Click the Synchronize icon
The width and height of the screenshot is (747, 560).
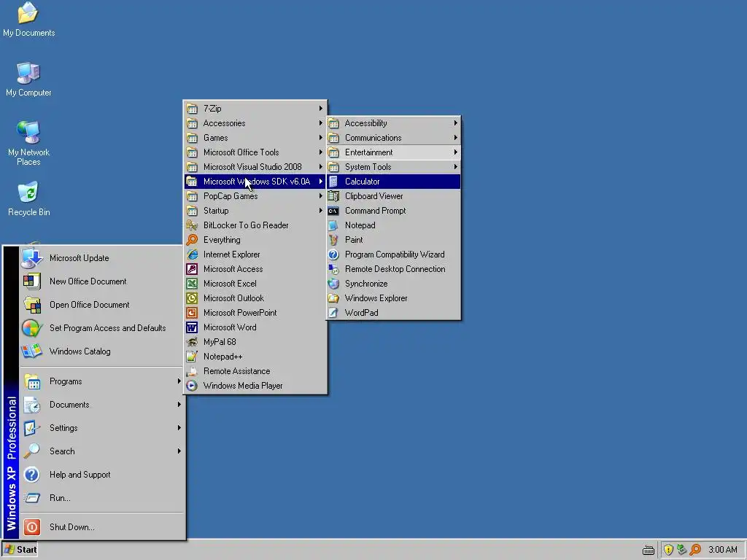pyautogui.click(x=333, y=284)
